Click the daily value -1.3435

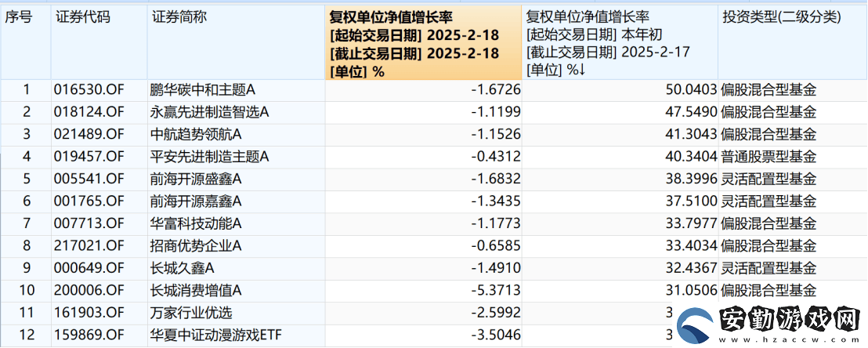coord(496,201)
